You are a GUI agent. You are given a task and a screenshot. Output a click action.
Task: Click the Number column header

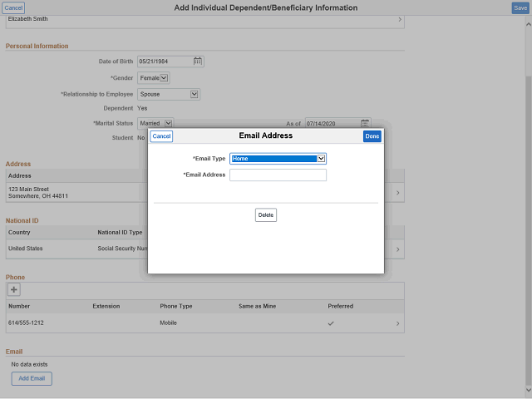(19, 307)
